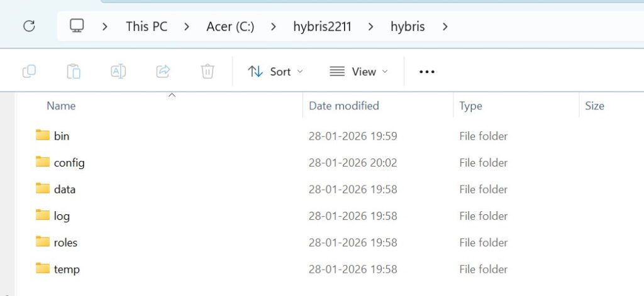Sort by Date modified column header
This screenshot has height=296, width=644.
(x=344, y=106)
